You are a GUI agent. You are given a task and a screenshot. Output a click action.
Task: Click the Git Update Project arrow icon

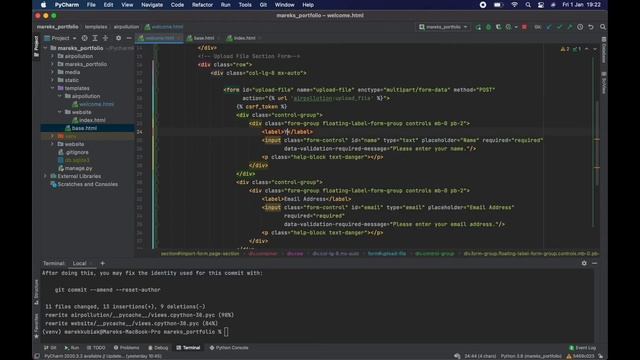549,27
